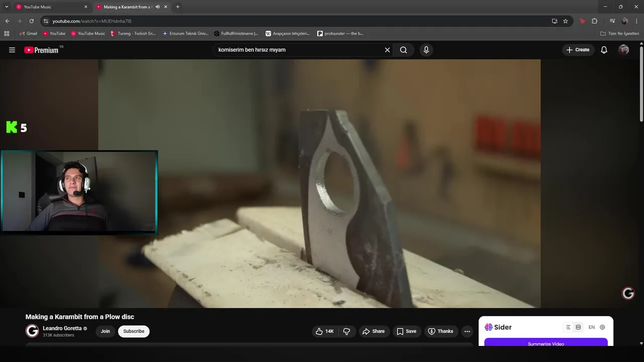644x362 pixels.
Task: Start voice search with the microphone
Action: (x=426, y=50)
